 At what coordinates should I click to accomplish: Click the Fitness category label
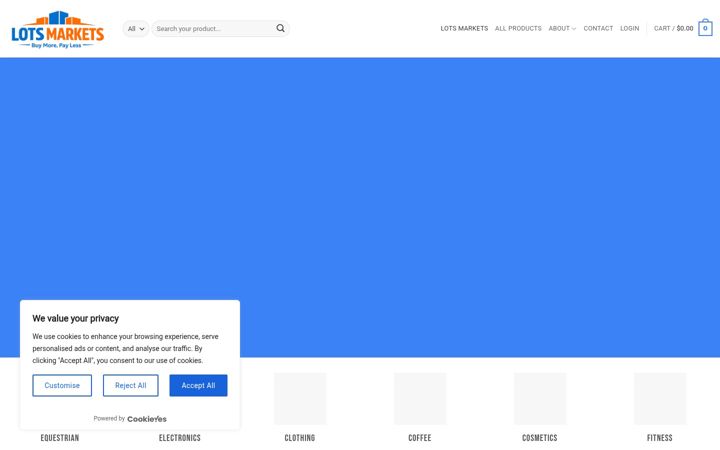660,438
